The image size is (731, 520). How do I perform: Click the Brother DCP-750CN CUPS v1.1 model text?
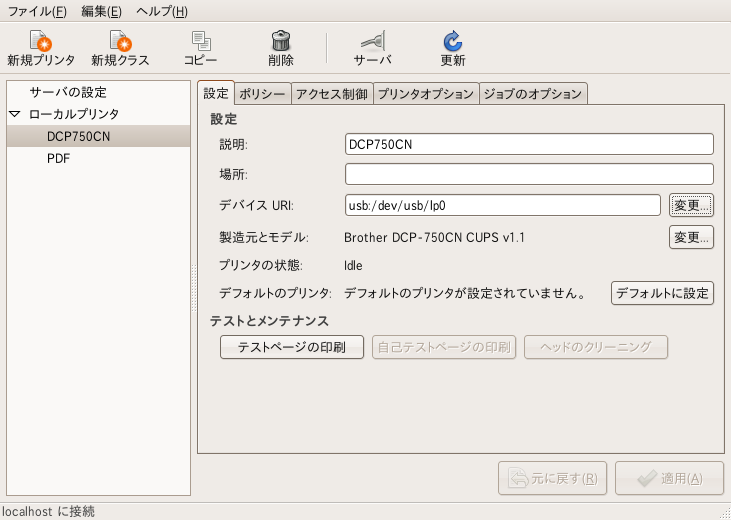coord(434,237)
